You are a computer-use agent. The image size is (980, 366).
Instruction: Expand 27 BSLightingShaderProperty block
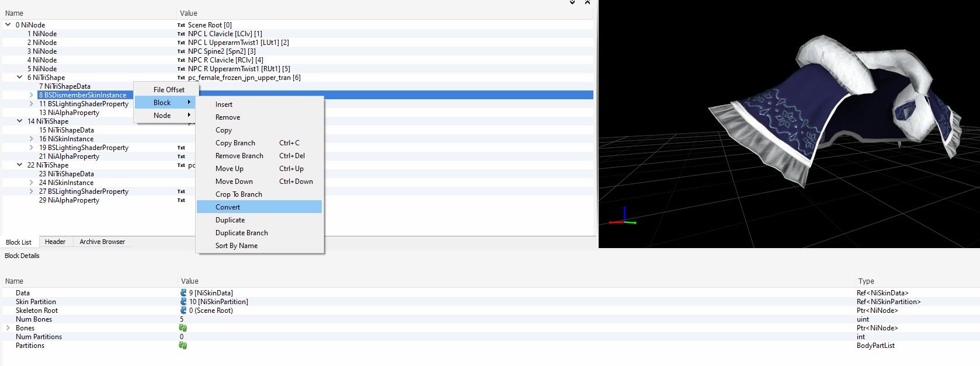[32, 191]
